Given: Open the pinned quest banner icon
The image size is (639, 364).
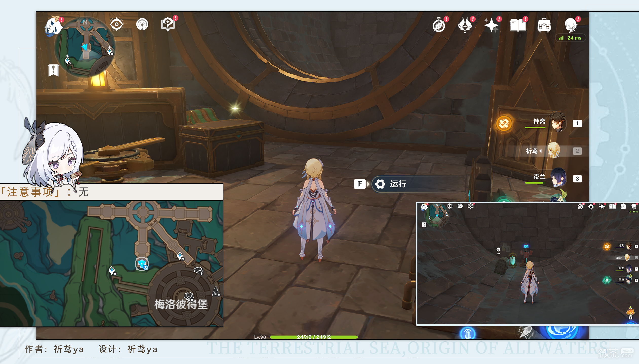Looking at the screenshot, I should (53, 70).
